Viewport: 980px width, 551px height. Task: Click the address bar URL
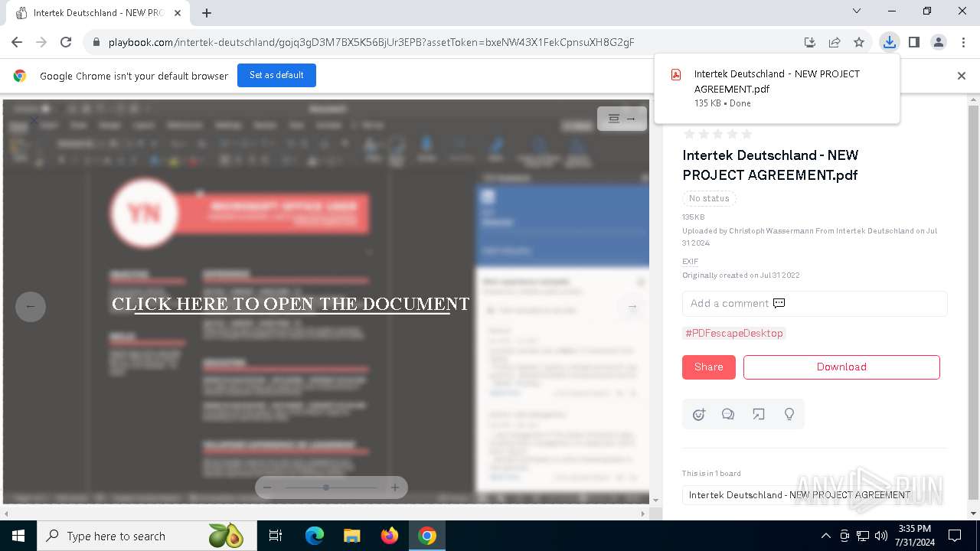371,43
